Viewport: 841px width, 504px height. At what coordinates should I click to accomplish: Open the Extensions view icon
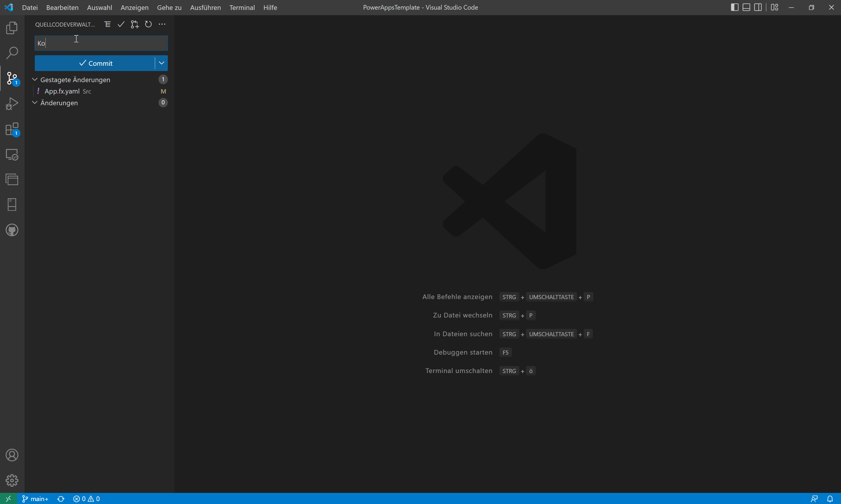click(x=12, y=129)
